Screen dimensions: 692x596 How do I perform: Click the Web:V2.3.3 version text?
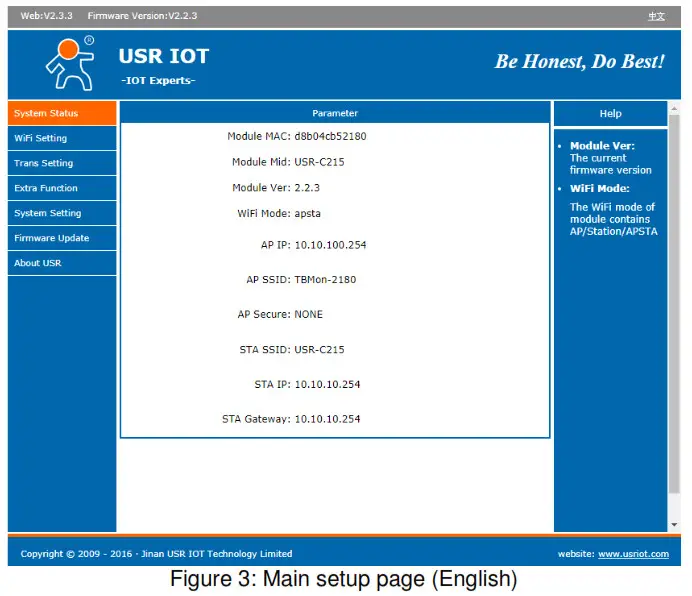46,16
